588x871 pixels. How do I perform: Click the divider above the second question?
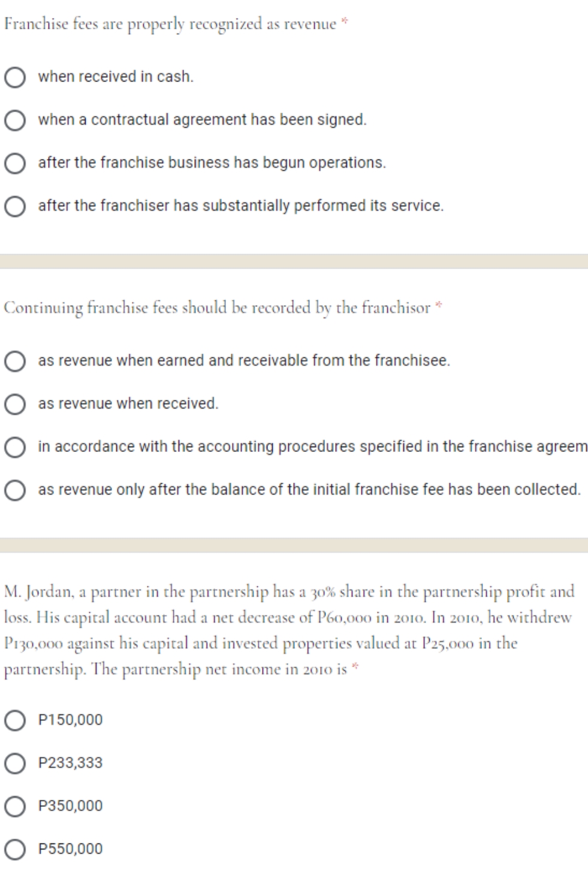[x=294, y=260]
